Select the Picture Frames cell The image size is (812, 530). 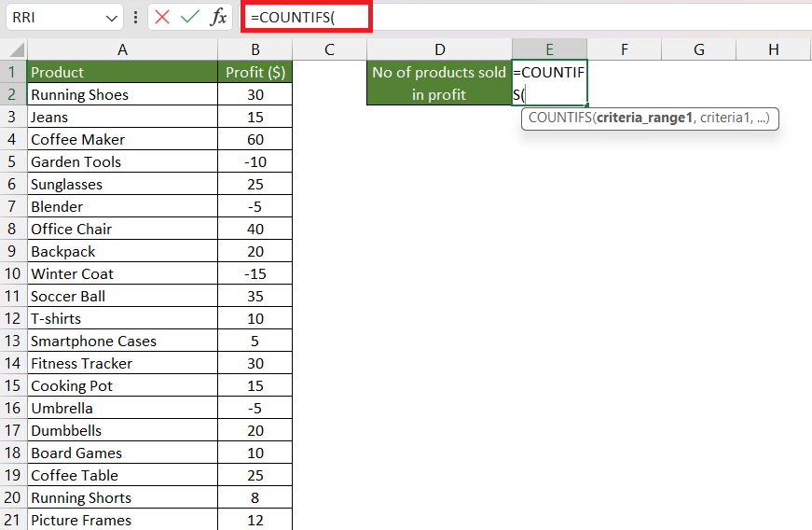point(122,520)
